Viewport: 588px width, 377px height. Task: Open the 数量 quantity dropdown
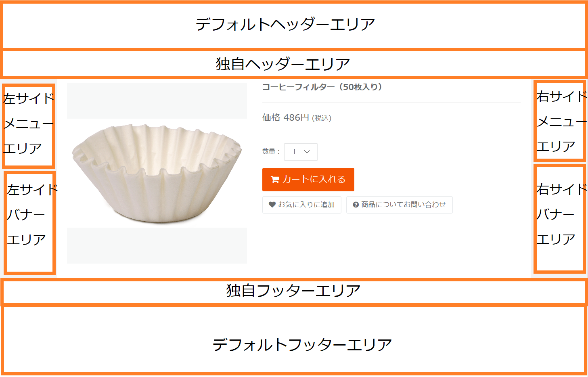click(x=301, y=152)
